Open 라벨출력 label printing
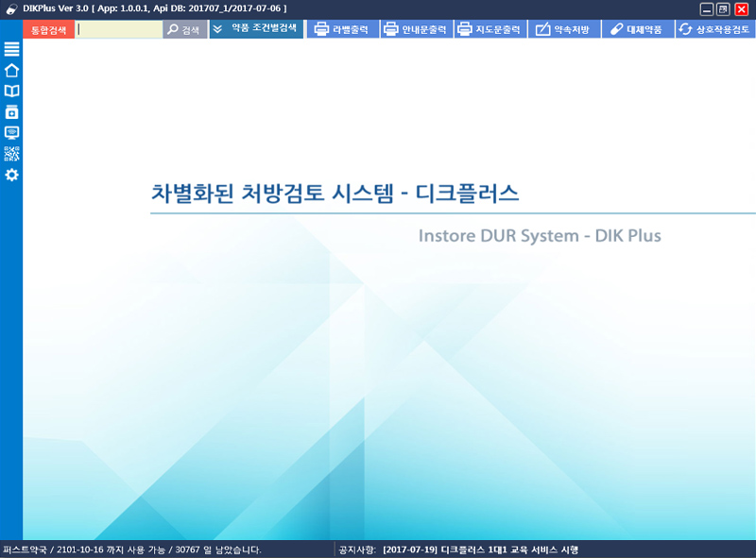 click(341, 29)
